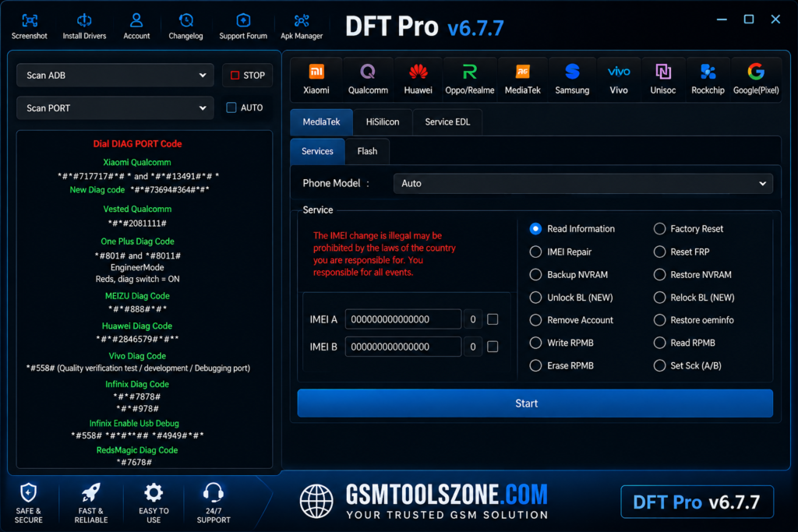The image size is (798, 532).
Task: Click the Vivo Diag Code heading
Action: click(x=137, y=356)
